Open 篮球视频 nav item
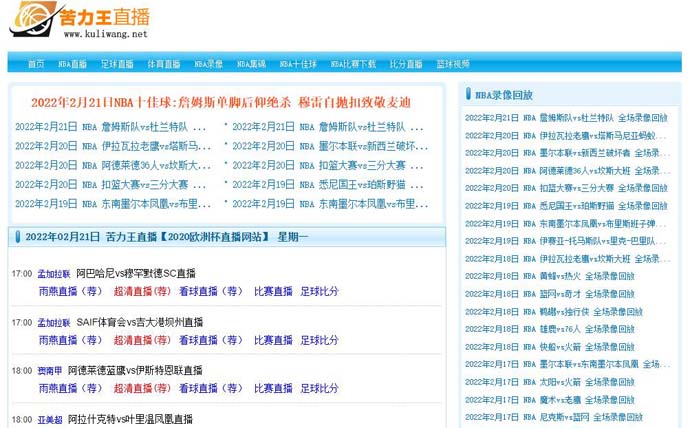 coord(453,64)
